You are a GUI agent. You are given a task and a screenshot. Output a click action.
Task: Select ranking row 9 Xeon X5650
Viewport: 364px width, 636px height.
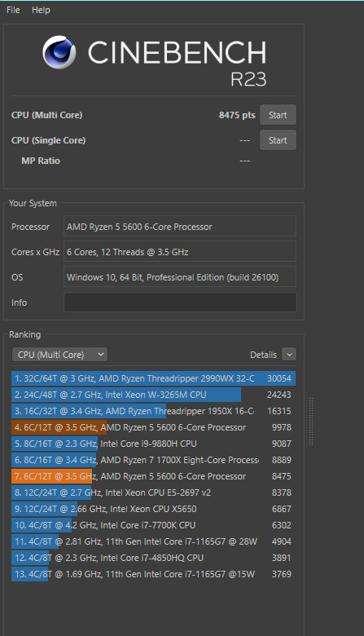153,509
